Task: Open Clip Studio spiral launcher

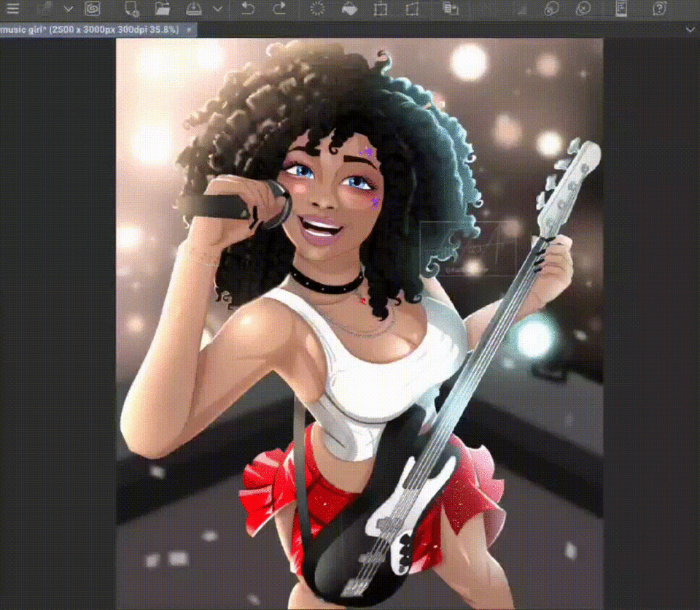Action: pyautogui.click(x=92, y=9)
